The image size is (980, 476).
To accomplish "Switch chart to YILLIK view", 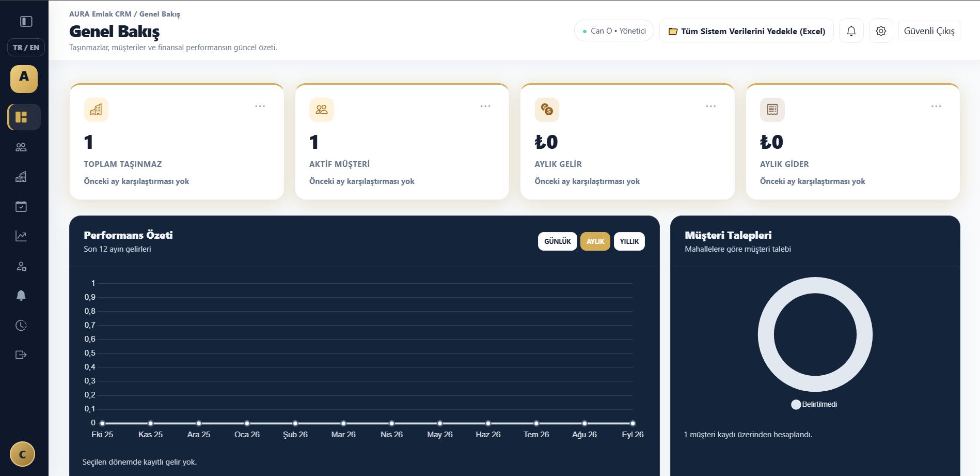I will pos(629,241).
